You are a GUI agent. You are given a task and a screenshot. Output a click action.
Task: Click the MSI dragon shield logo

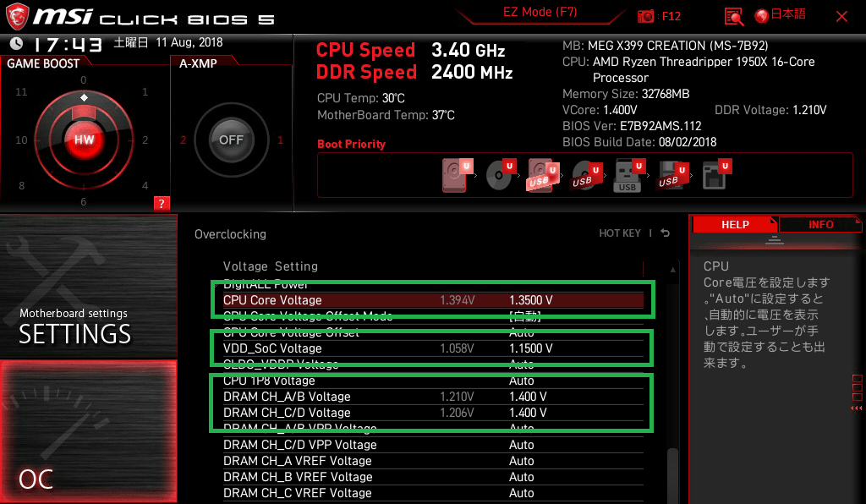tap(17, 16)
